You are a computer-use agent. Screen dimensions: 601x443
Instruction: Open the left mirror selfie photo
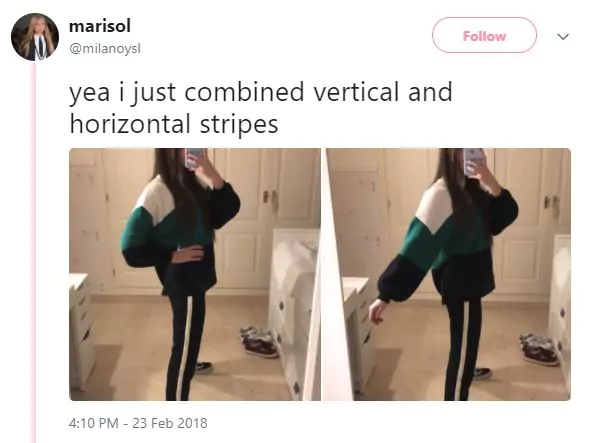tap(195, 274)
